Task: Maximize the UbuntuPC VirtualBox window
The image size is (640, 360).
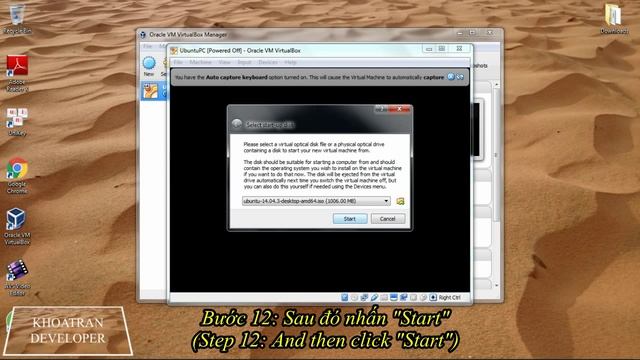Action: pos(442,49)
